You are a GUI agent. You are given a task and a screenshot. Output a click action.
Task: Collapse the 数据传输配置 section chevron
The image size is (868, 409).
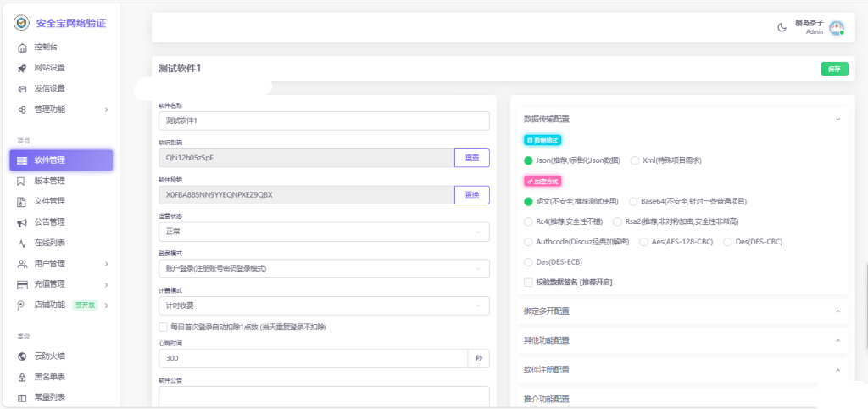click(x=837, y=119)
